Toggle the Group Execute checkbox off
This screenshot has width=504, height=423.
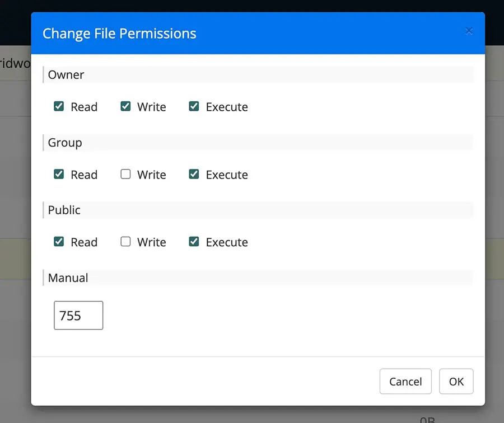pyautogui.click(x=194, y=174)
